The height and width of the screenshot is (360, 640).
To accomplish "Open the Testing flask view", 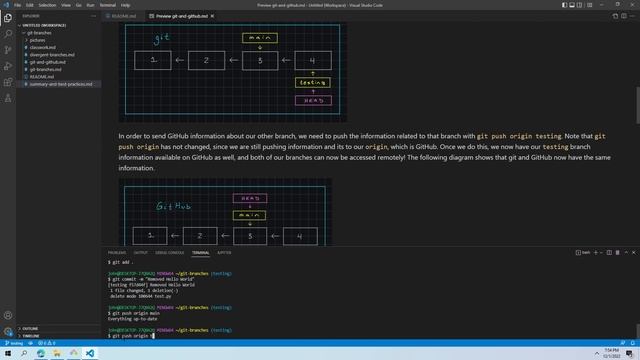I will click(x=8, y=98).
